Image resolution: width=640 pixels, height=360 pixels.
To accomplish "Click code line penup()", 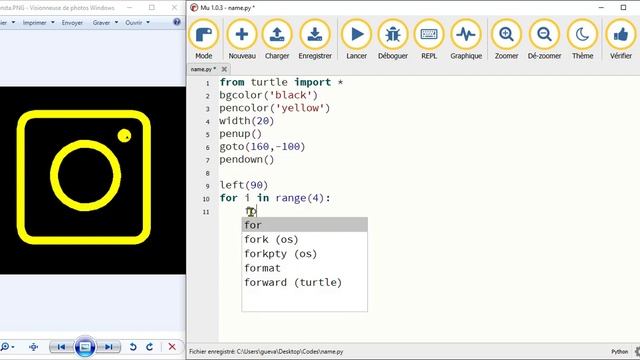I will tap(240, 134).
